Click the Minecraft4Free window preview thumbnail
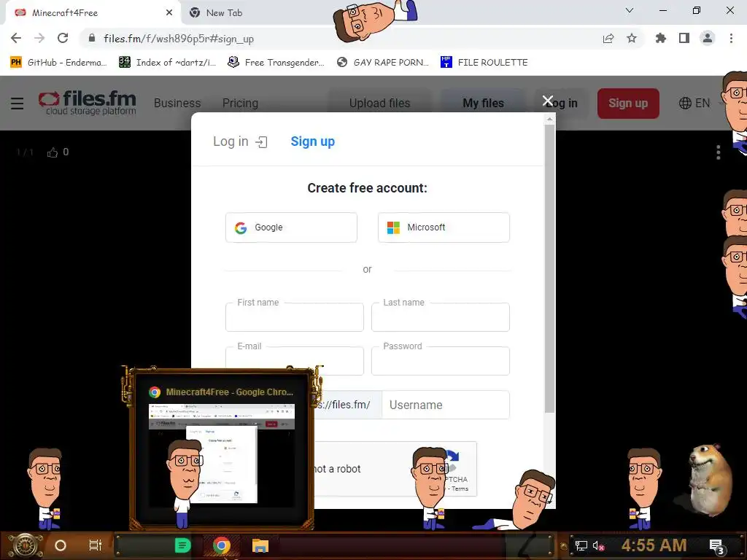 (222, 455)
